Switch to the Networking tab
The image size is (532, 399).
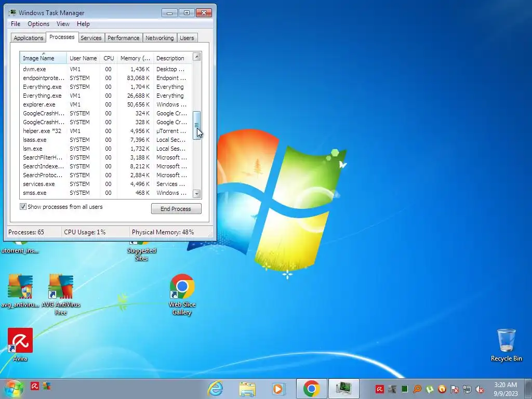point(159,37)
